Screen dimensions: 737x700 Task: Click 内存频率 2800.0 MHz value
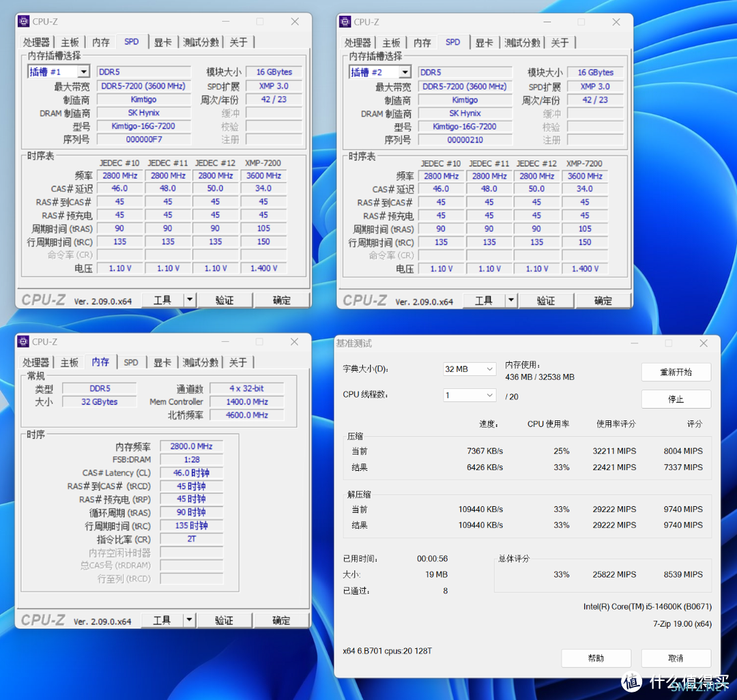(x=191, y=446)
